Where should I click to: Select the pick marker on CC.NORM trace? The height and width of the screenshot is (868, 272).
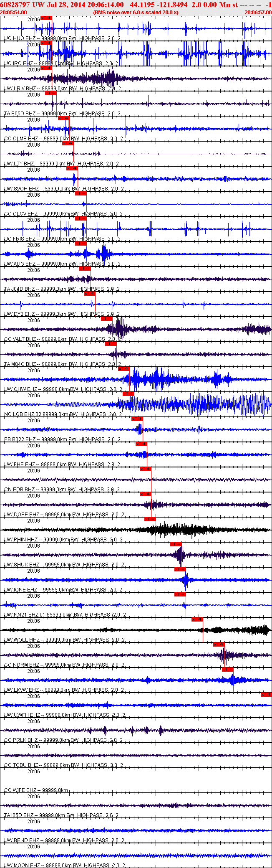click(219, 645)
